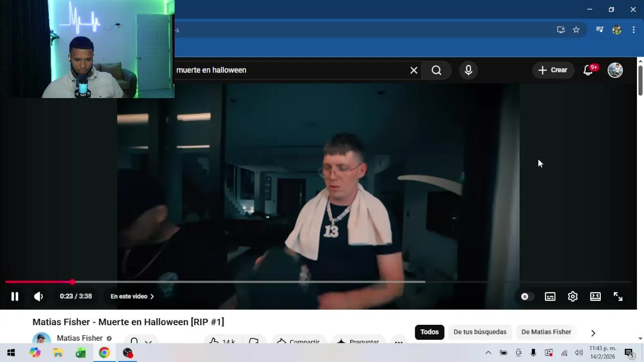Viewport: 644px width, 362px height.
Task: Click the page vertical scrollbar thumb
Action: click(x=640, y=80)
